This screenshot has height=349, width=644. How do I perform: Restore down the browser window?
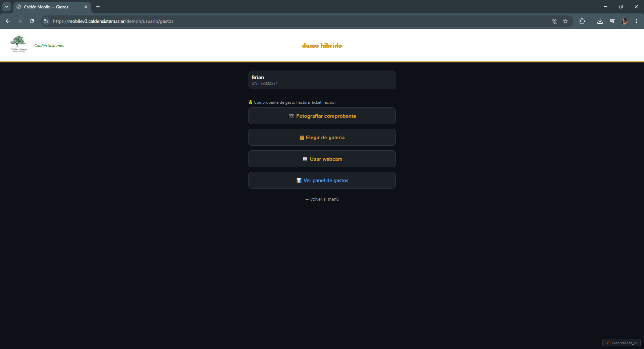tap(621, 7)
